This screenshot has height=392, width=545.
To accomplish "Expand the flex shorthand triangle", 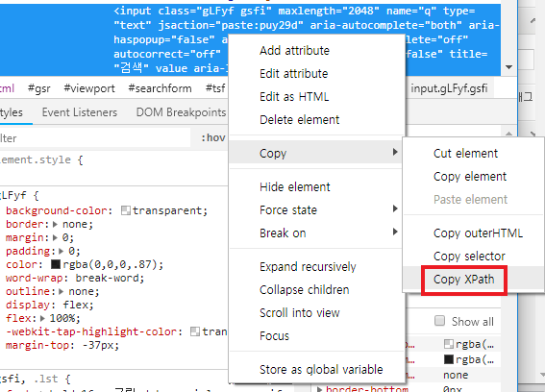I will coord(42,318).
